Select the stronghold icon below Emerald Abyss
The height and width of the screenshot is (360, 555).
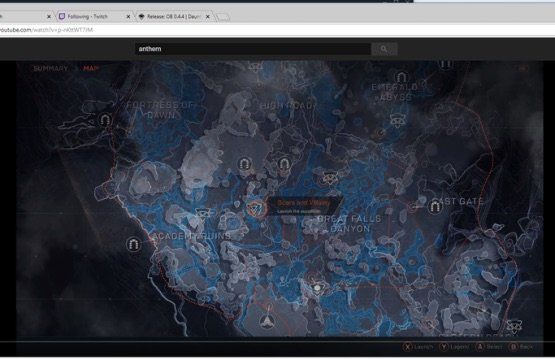398,120
